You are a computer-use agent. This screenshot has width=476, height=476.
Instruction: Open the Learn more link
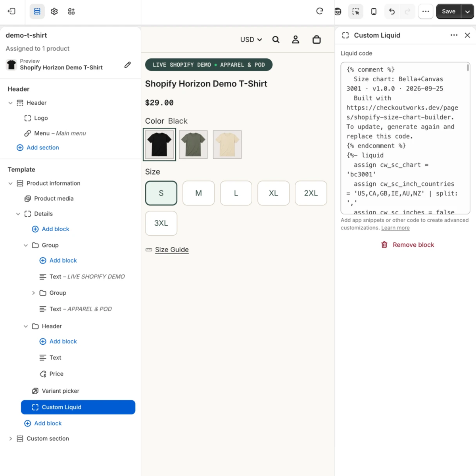(x=395, y=228)
